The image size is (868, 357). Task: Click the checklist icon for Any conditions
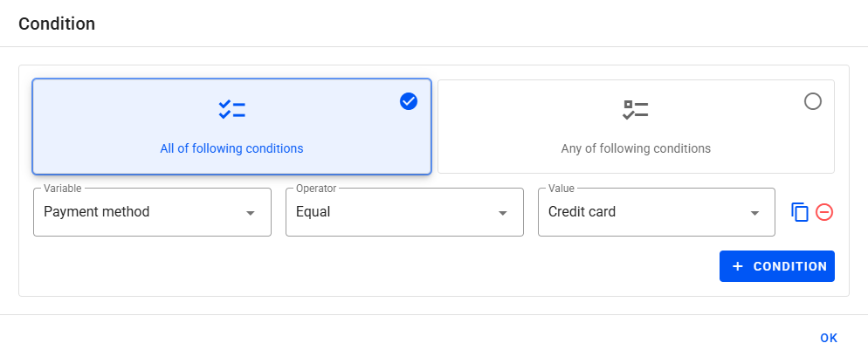[636, 110]
